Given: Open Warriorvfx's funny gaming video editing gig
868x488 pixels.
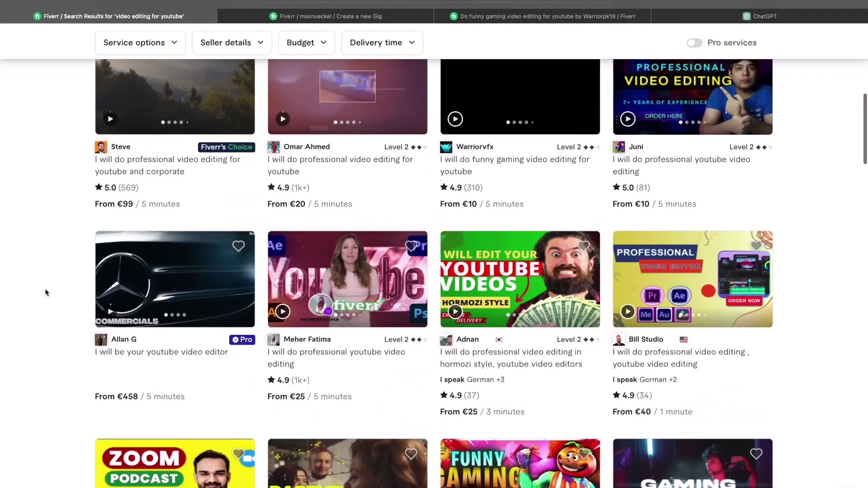Looking at the screenshot, I should pos(515,165).
